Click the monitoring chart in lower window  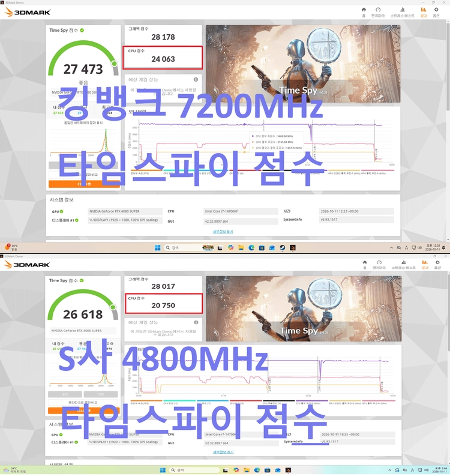click(x=266, y=376)
